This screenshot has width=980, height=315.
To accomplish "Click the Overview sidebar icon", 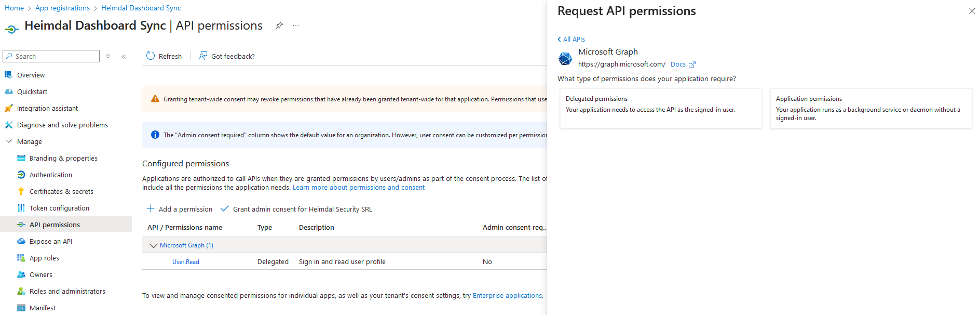I will pos(8,75).
